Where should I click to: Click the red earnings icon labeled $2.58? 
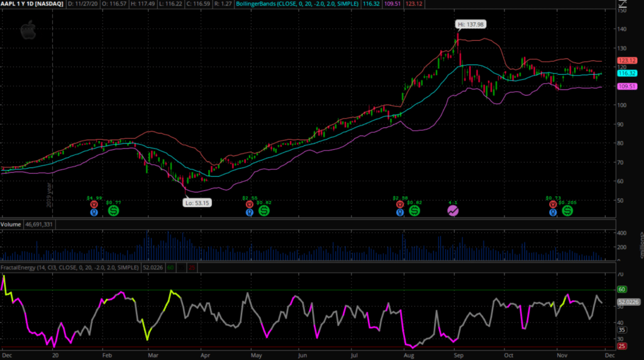point(400,205)
